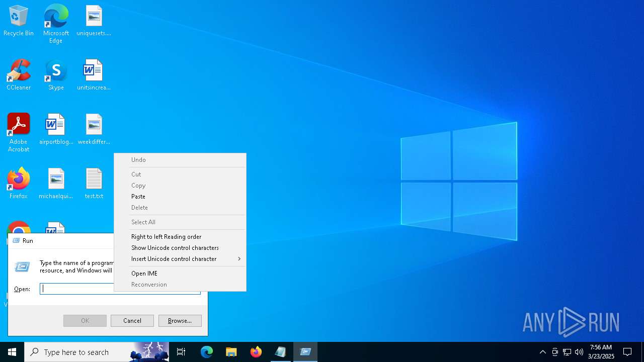Open network status tray icon
The image size is (644, 362).
pos(567,352)
